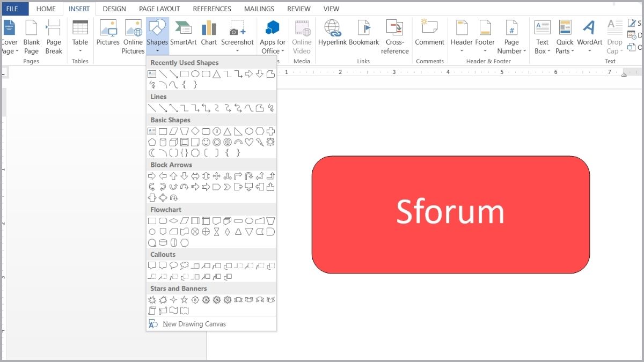Choose the Vertical Scroll banner shape

tap(152, 311)
